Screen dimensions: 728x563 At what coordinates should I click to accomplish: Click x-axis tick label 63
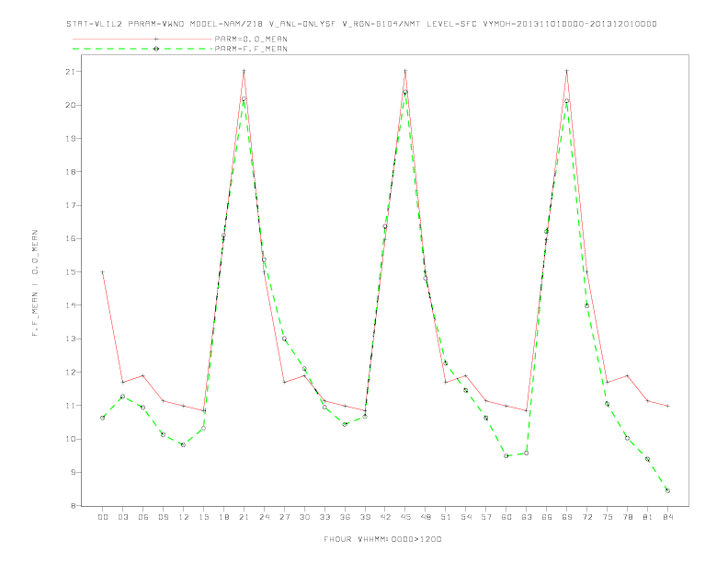coord(527,517)
